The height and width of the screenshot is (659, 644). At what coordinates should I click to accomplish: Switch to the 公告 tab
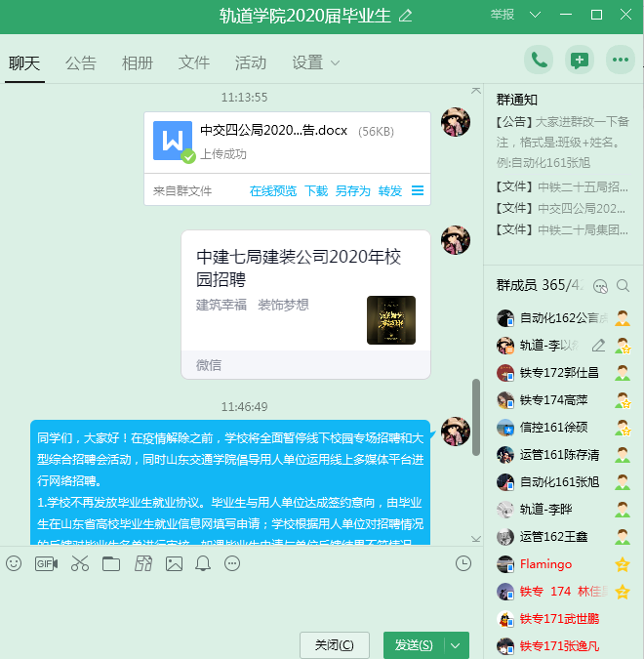click(x=81, y=62)
